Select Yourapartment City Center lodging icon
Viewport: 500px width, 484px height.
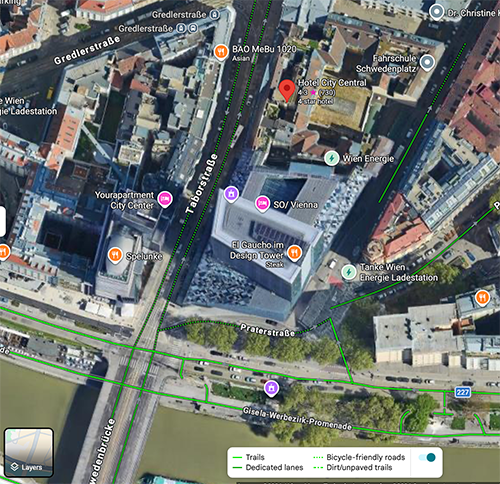(x=165, y=200)
